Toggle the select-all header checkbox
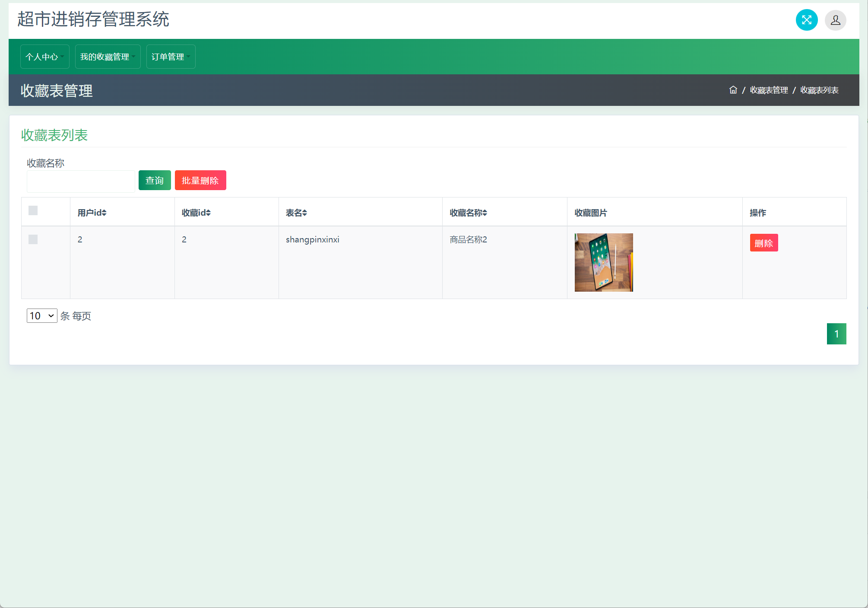 pos(33,210)
